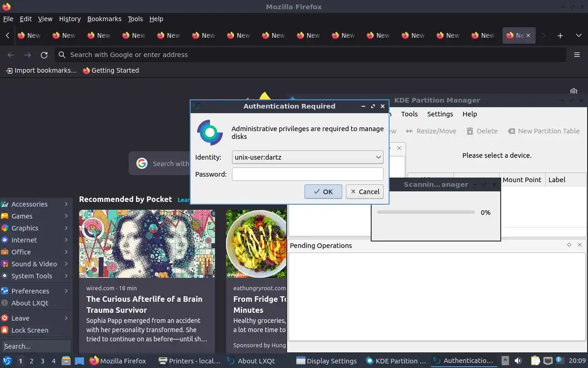Open the Identity dropdown showing unix-user:dartz
Image resolution: width=588 pixels, height=368 pixels.
(x=307, y=157)
